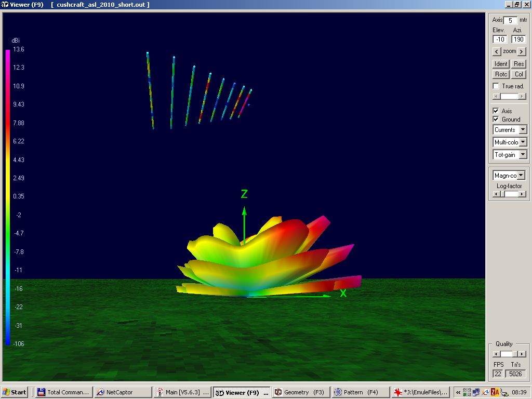
Task: Click True rad. slider left arrow
Action: [496, 96]
